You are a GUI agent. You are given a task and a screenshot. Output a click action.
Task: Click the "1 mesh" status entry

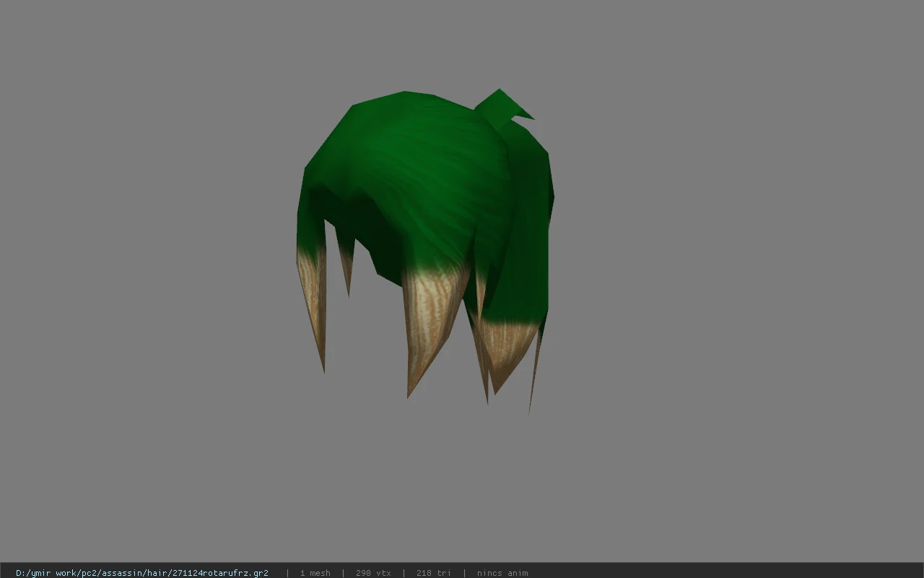pyautogui.click(x=315, y=573)
